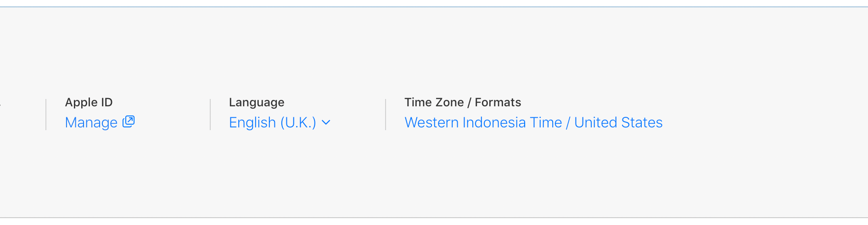The height and width of the screenshot is (225, 868).
Task: Click the word "Formats" in the heading
Action: (498, 102)
